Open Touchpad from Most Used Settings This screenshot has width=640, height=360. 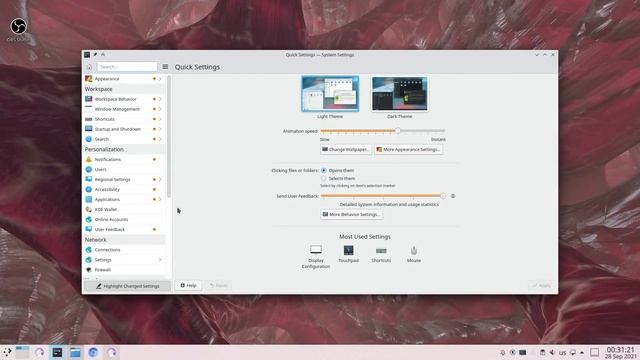[x=348, y=254]
